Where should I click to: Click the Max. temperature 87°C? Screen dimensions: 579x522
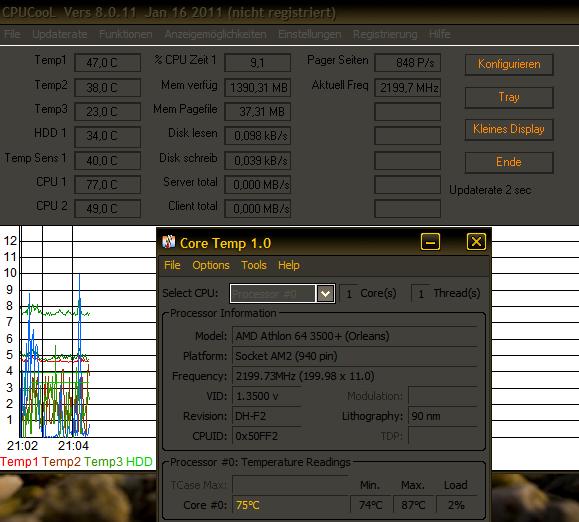[414, 505]
